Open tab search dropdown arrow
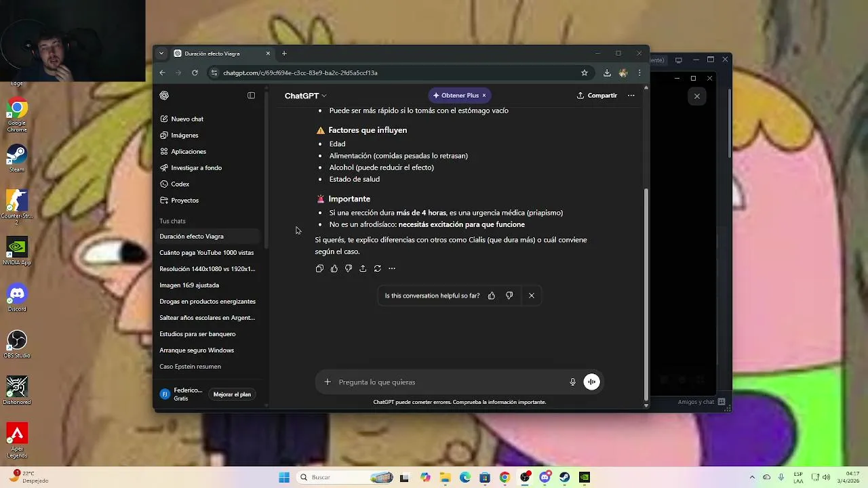This screenshot has width=868, height=488. coord(161,54)
